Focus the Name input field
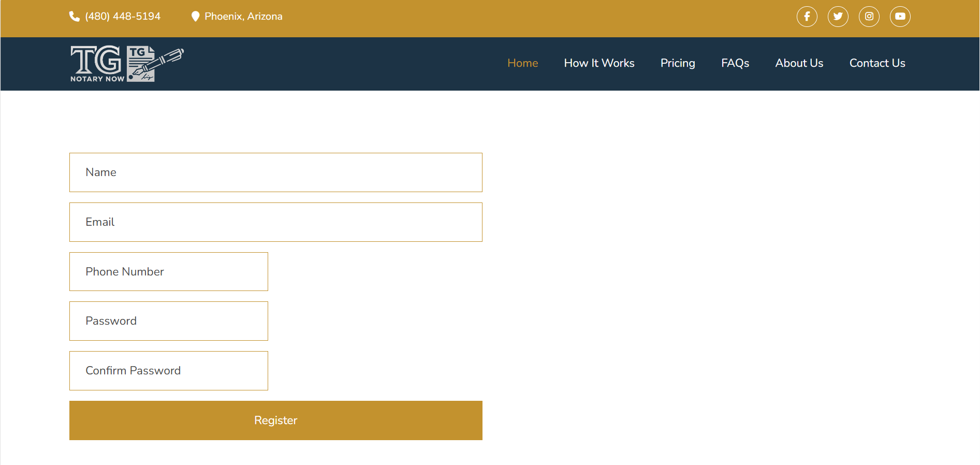Image resolution: width=980 pixels, height=465 pixels. click(275, 172)
